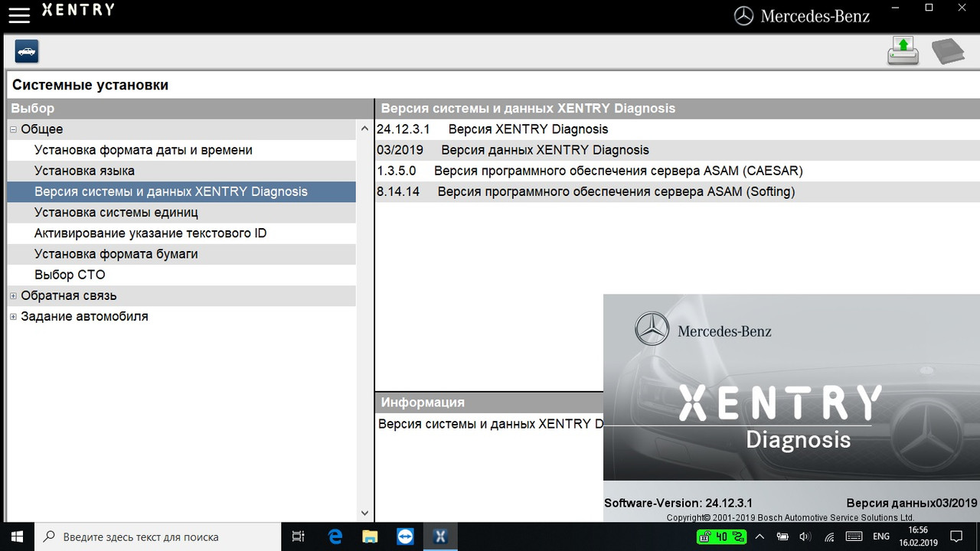The image size is (980, 551).
Task: Click the 24.12.3.1 Версия XENTRY Diagnosis row
Action: tap(678, 129)
